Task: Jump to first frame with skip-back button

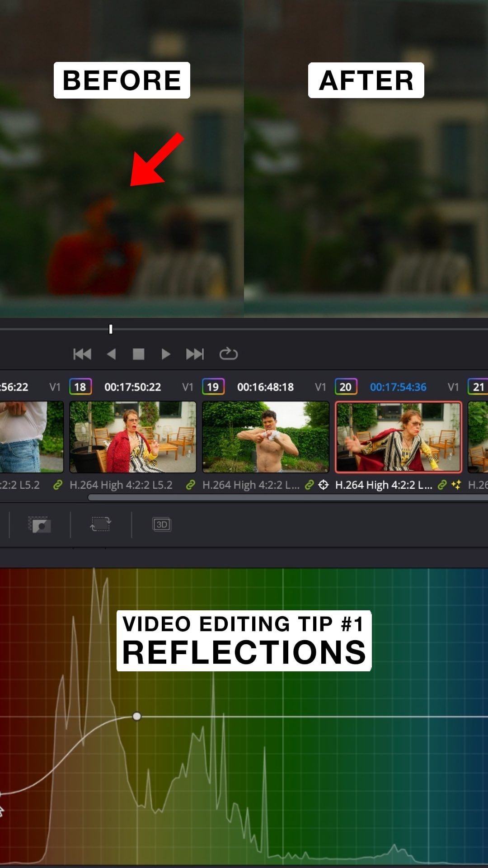Action: 82,354
